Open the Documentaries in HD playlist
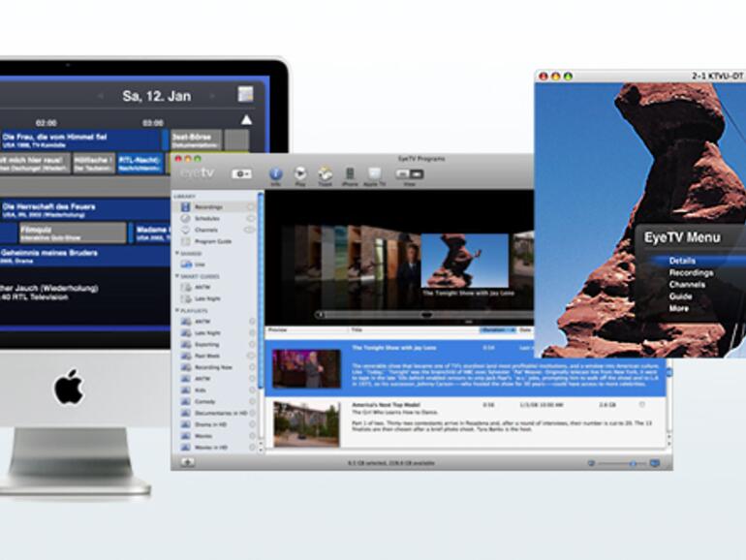746x560 pixels. [x=221, y=413]
